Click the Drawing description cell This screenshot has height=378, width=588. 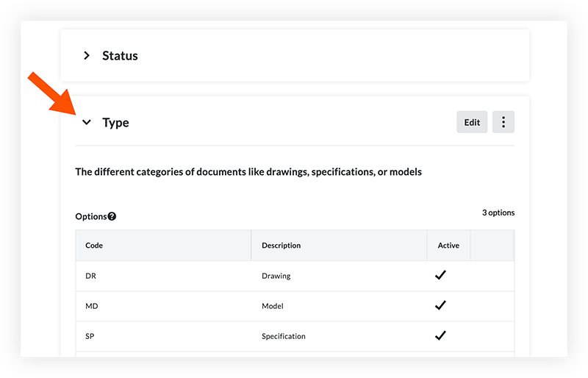276,277
